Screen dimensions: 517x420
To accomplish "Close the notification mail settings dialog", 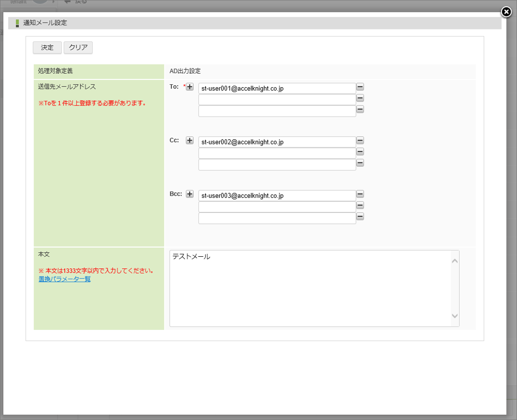I will tap(506, 12).
